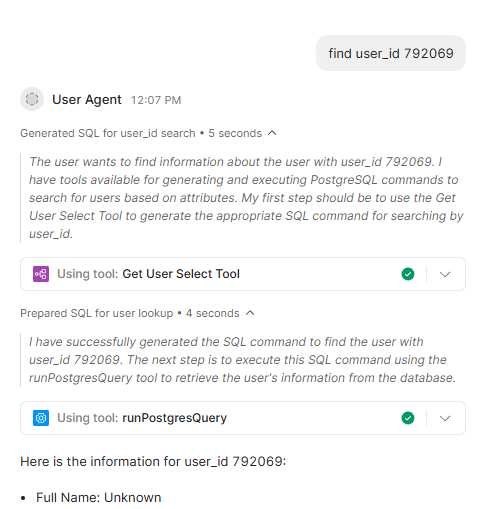The height and width of the screenshot is (509, 498).
Task: Click the blue runPostgresQuery gear icon
Action: [x=41, y=418]
